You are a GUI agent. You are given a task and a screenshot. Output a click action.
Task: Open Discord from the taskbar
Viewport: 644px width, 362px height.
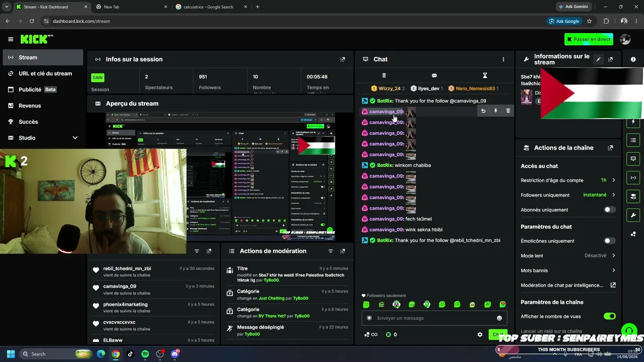(175, 354)
